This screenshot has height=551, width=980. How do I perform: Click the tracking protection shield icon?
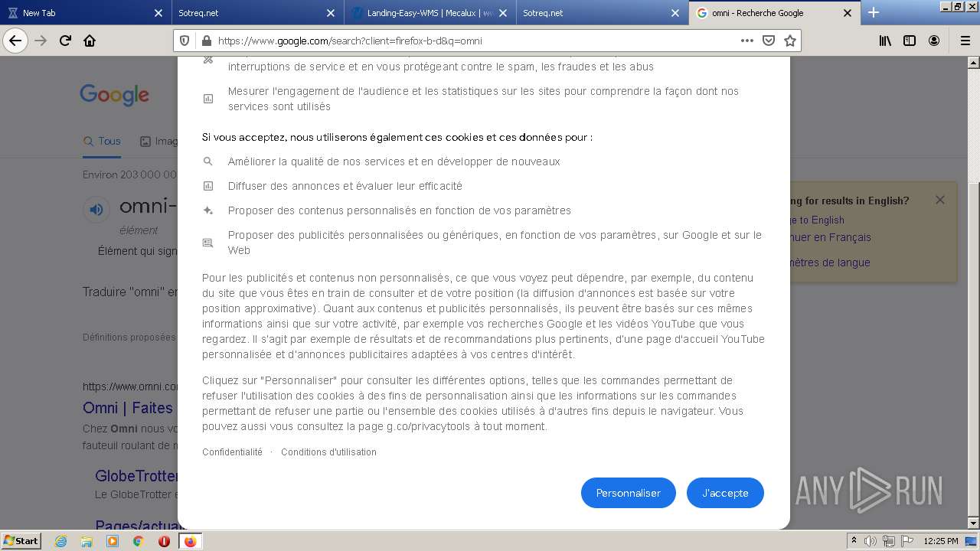pyautogui.click(x=185, y=41)
